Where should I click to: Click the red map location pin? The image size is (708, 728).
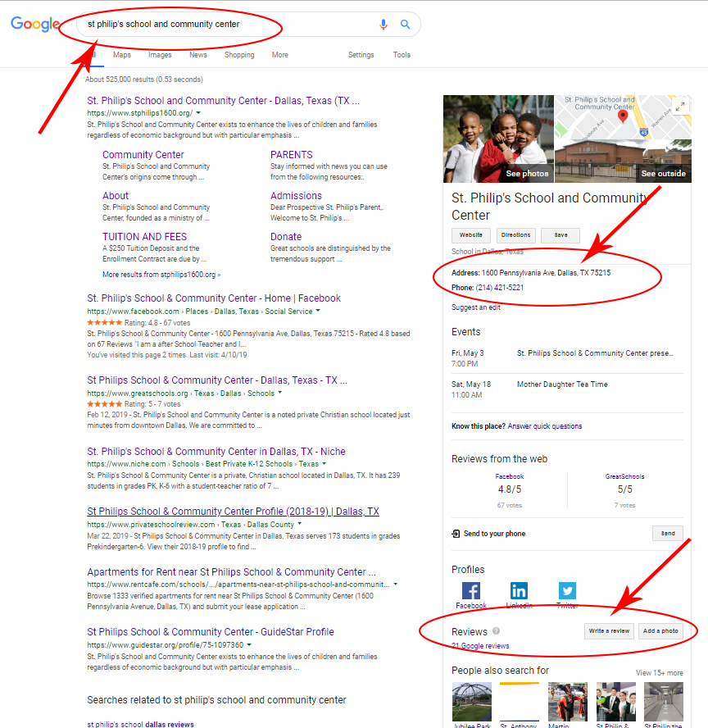pyautogui.click(x=623, y=116)
